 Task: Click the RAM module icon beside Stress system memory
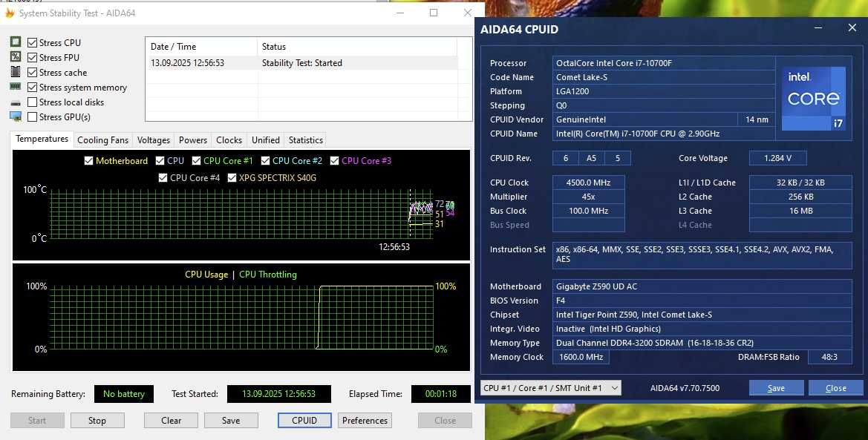coord(16,87)
